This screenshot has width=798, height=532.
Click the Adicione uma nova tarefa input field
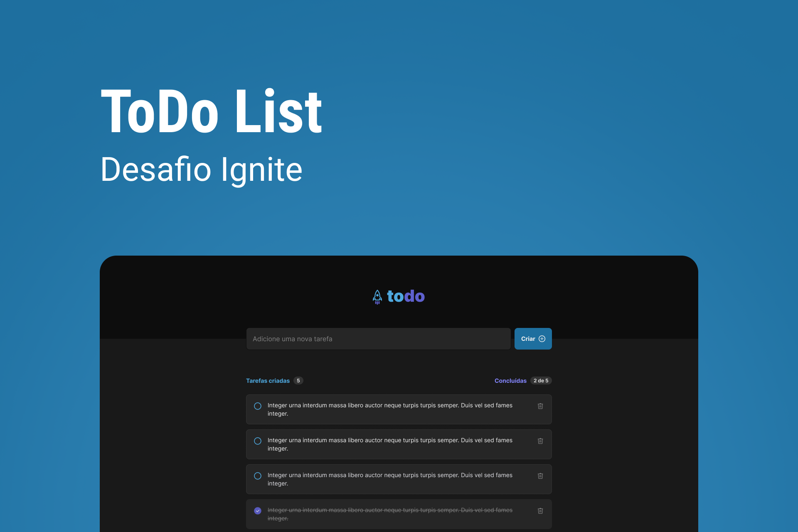coord(378,338)
